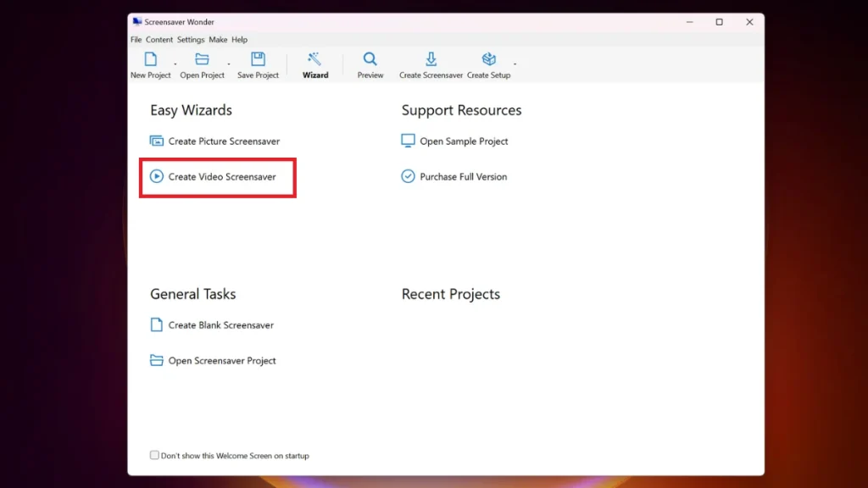Screen dimensions: 868x488
Task: Close the Screensaver Wonder window
Action: [749, 22]
